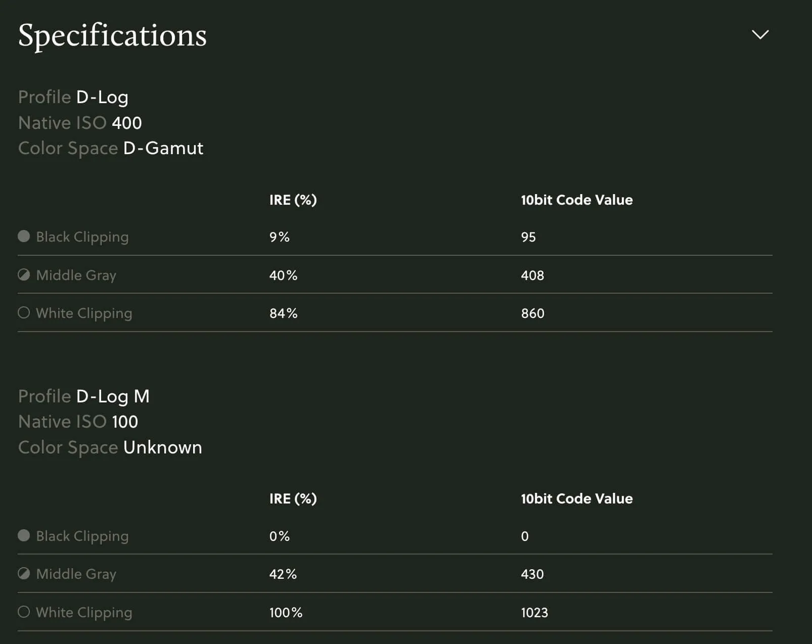Click the Middle Gray half-circle icon under D-Log M
Viewport: 812px width, 644px height.
coord(24,573)
